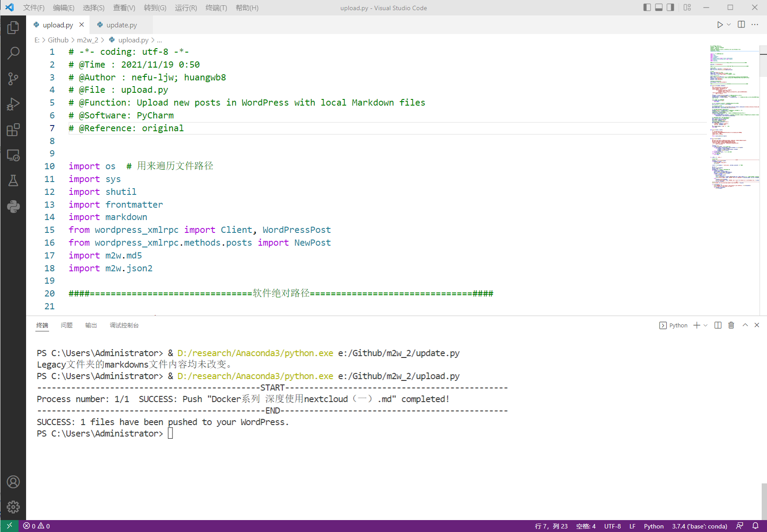Maximize terminal panel with chevron toggle

pyautogui.click(x=745, y=325)
